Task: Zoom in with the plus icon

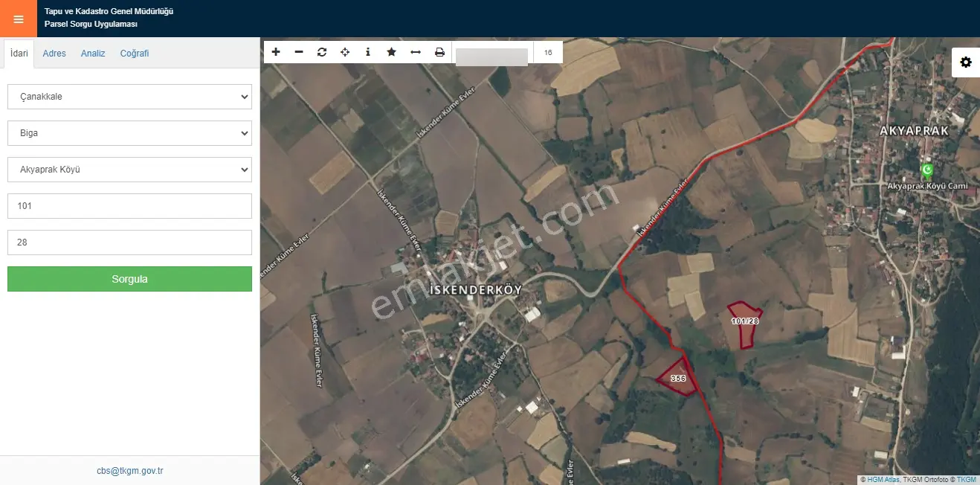Action: pyautogui.click(x=276, y=52)
